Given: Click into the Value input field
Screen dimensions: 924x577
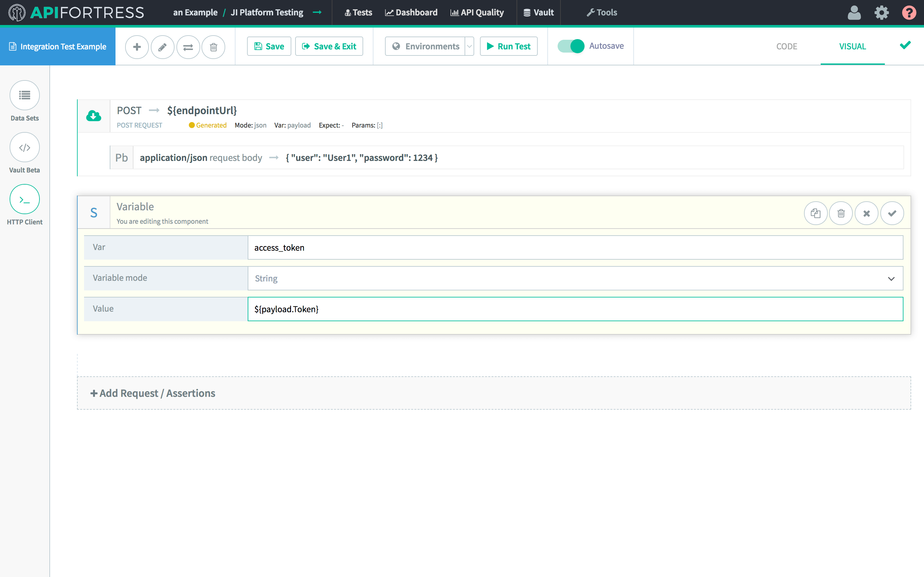Looking at the screenshot, I should [575, 309].
